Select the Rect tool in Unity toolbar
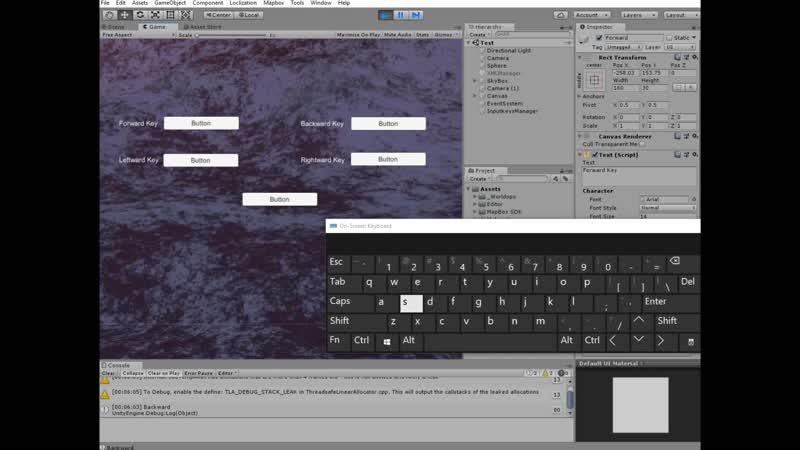Viewport: 800px width, 450px height. pos(170,15)
